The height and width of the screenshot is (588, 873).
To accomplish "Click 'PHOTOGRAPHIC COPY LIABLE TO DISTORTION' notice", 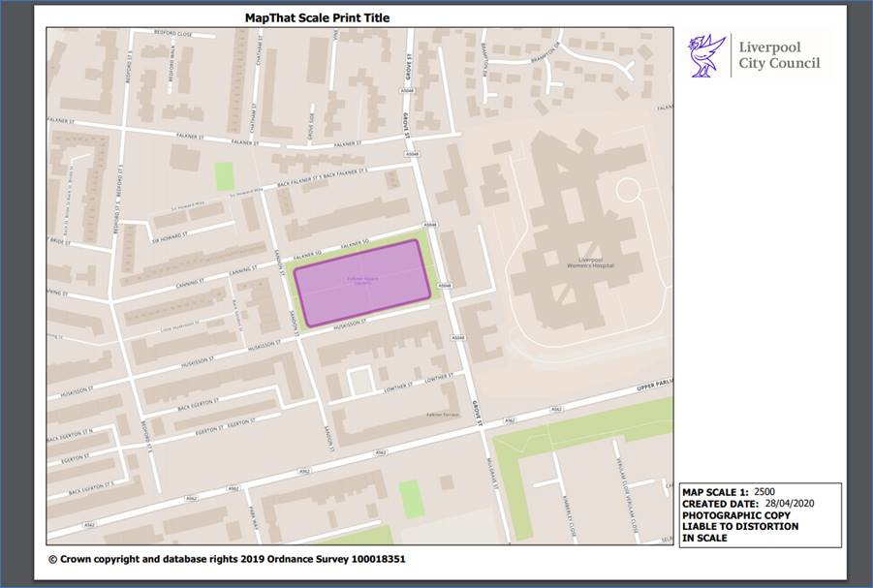I will pyautogui.click(x=740, y=520).
